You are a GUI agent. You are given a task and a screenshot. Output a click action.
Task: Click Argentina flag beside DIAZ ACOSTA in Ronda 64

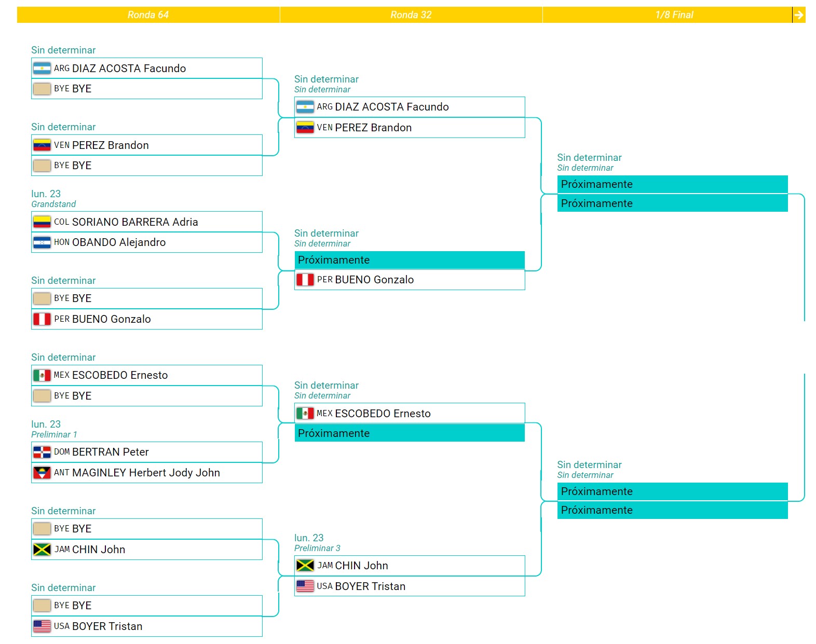[x=42, y=68]
